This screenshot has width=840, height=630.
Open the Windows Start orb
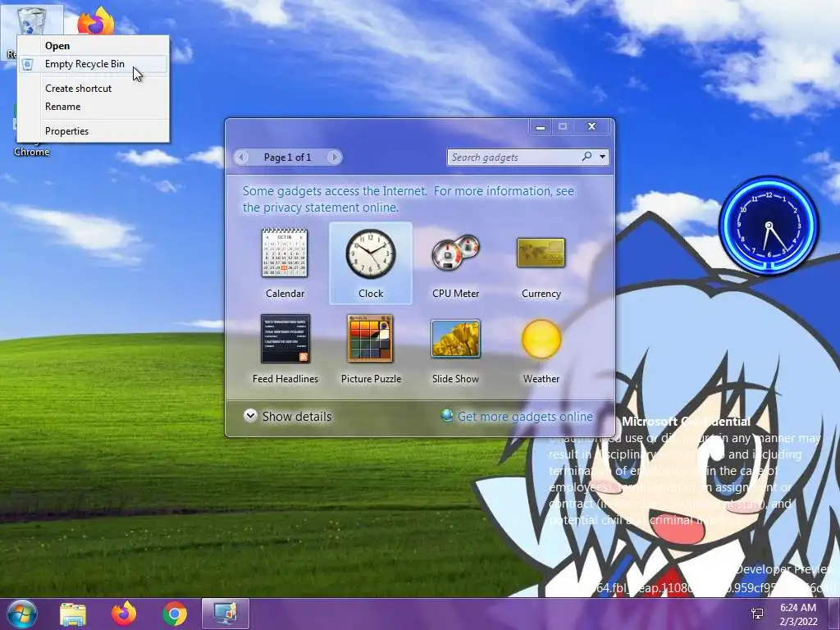click(22, 614)
